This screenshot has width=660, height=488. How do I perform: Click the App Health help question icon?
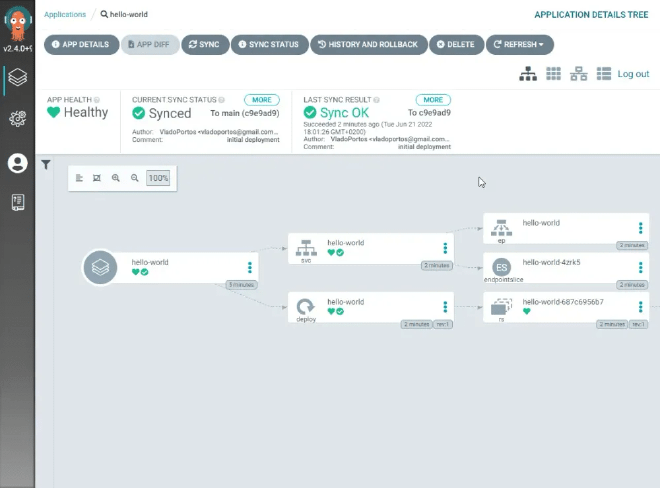coord(97,100)
